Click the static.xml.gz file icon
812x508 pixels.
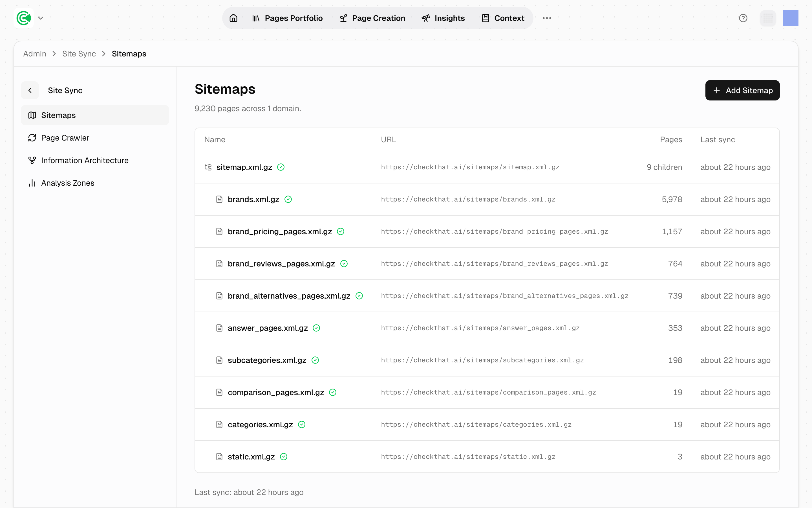[x=219, y=457]
